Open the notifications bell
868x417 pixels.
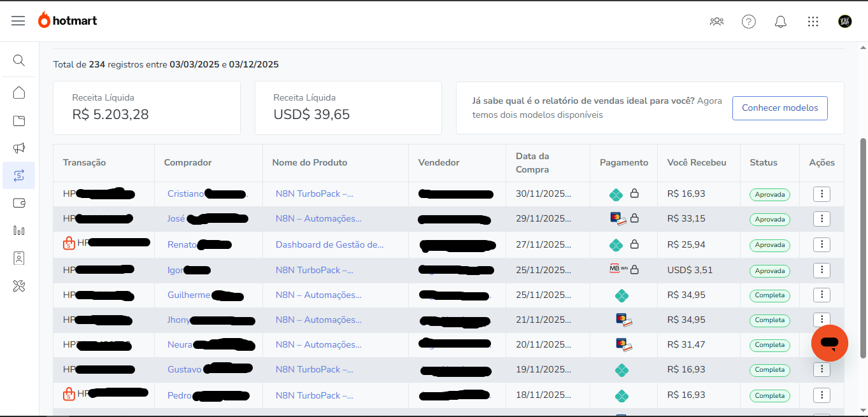click(781, 22)
